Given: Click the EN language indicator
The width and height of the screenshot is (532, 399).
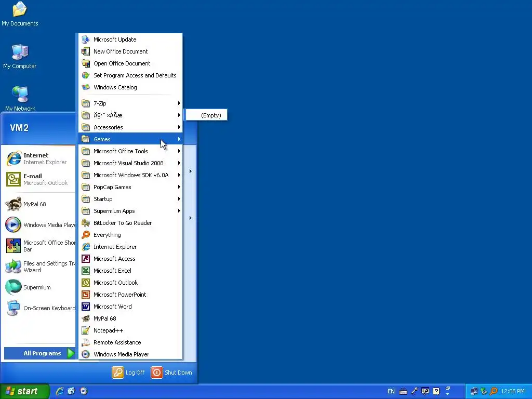Looking at the screenshot, I should tap(391, 392).
